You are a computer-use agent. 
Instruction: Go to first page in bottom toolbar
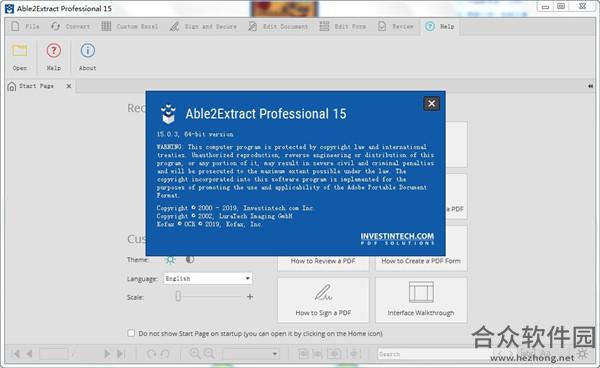[16, 354]
